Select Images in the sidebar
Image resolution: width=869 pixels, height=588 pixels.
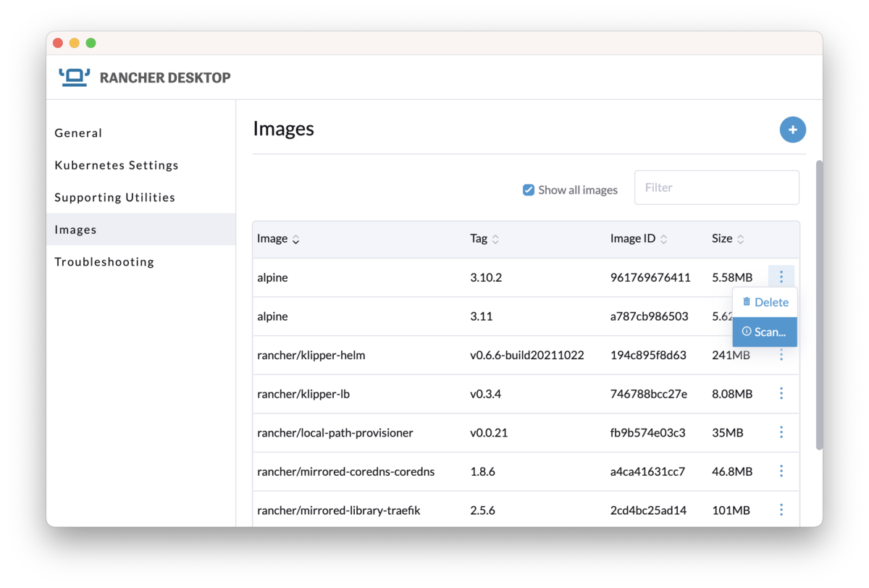pyautogui.click(x=140, y=229)
